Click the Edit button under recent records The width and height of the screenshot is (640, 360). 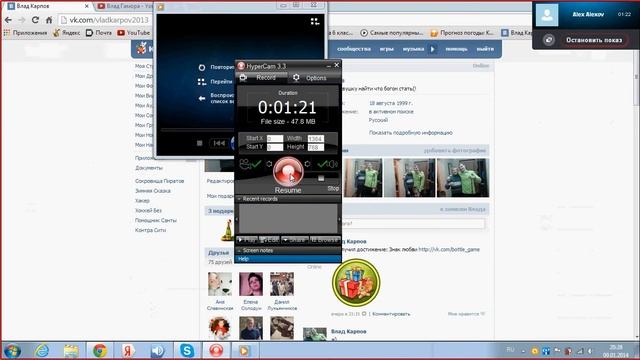(x=269, y=240)
